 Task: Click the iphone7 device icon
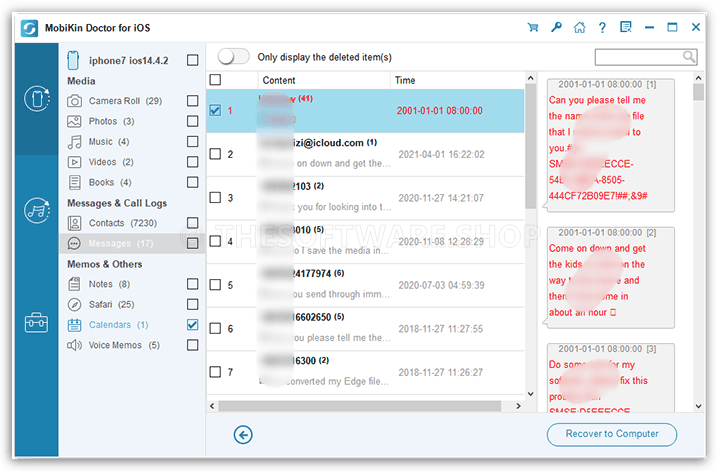[73, 60]
